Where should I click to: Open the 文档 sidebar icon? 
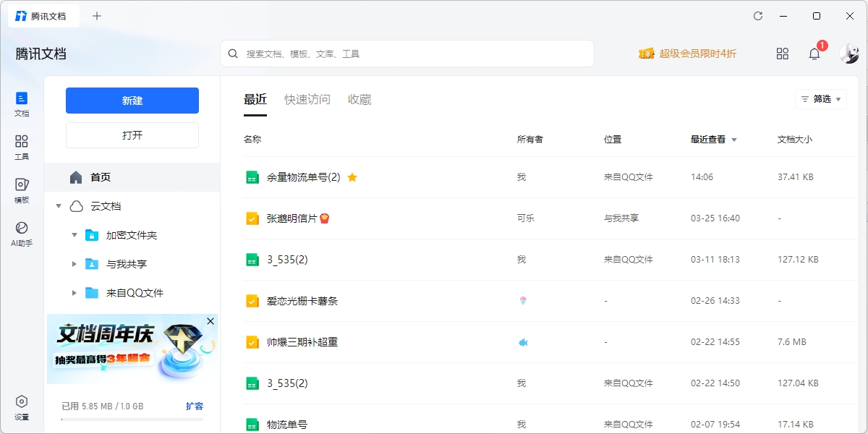[22, 103]
